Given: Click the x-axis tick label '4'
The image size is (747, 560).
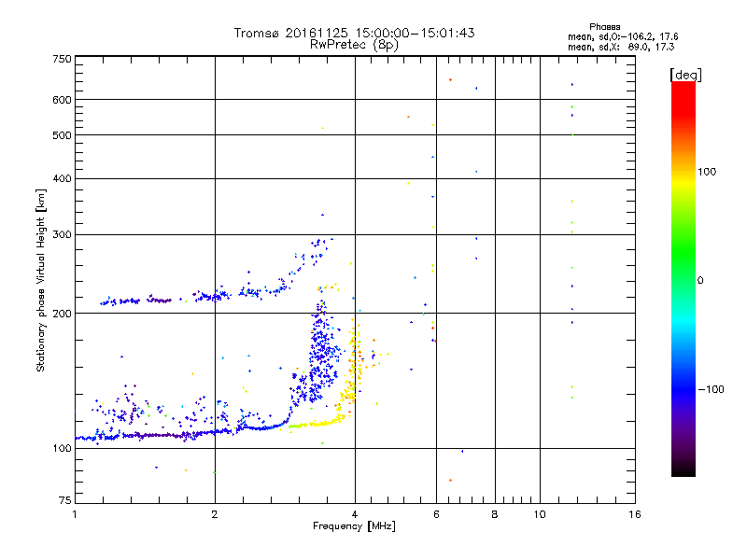Looking at the screenshot, I should point(355,514).
